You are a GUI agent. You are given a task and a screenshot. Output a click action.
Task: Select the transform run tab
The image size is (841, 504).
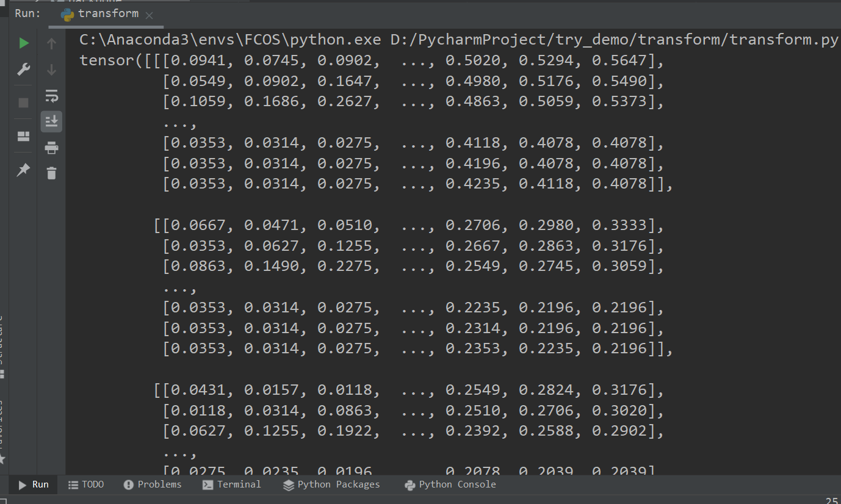point(107,13)
